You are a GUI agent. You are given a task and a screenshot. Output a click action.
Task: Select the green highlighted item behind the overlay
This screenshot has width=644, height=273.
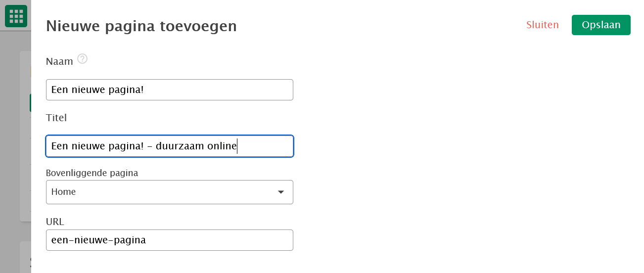point(30,103)
